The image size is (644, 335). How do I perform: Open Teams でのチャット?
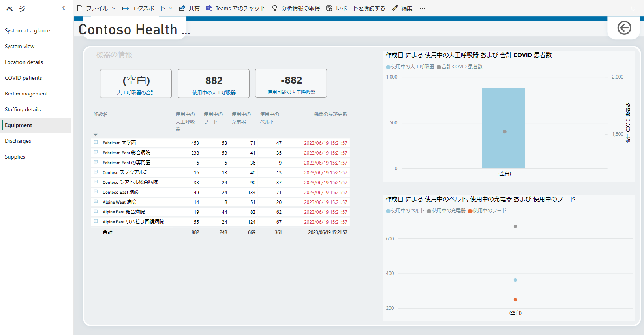236,8
